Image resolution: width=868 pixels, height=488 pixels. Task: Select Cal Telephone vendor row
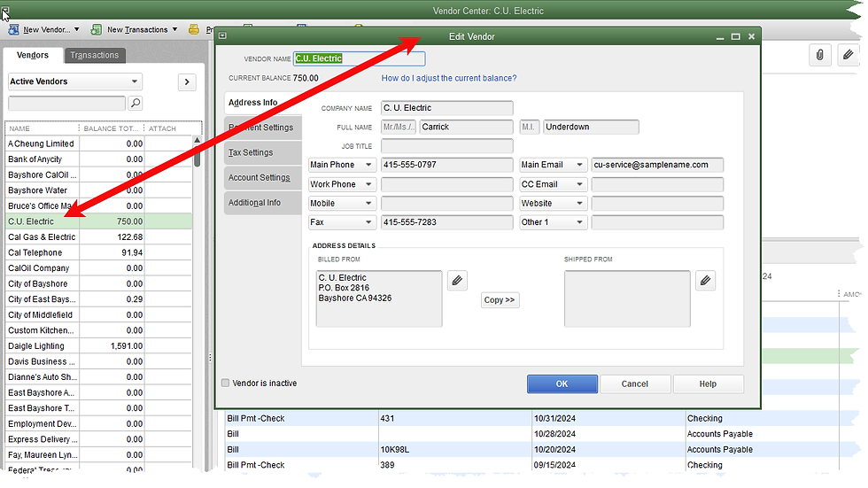[98, 252]
